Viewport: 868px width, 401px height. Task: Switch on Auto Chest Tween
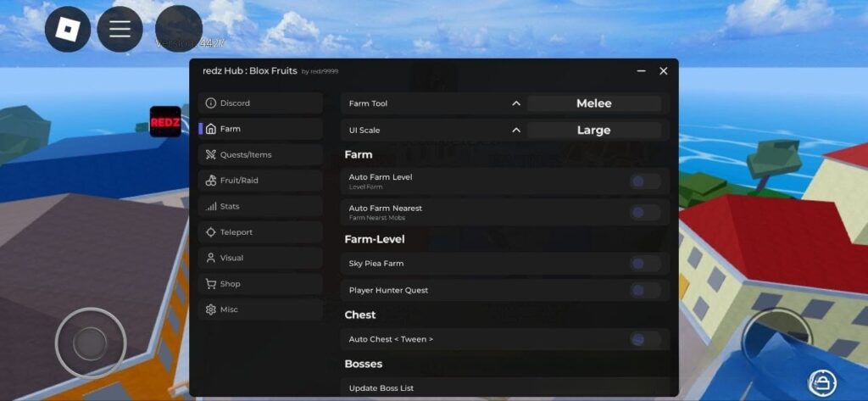(645, 339)
